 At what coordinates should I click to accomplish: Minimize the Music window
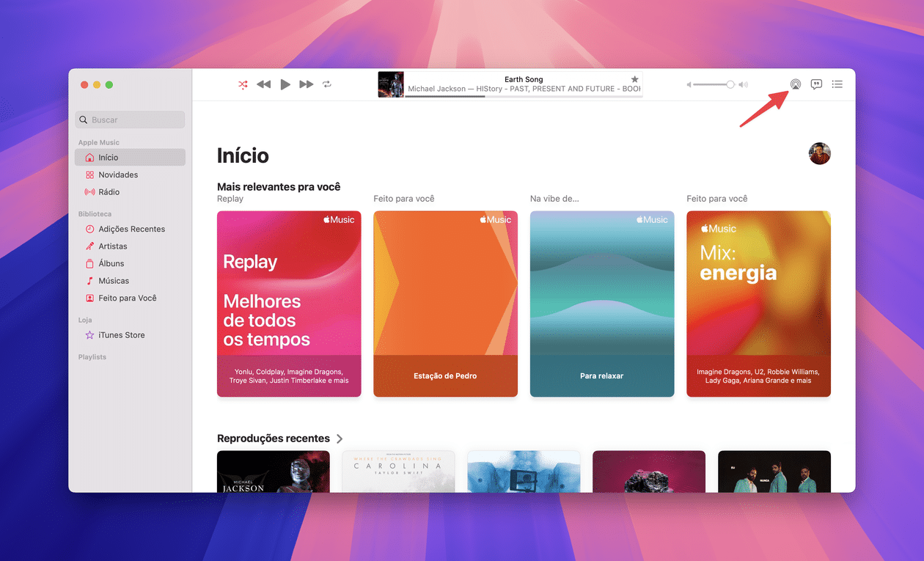(x=97, y=85)
